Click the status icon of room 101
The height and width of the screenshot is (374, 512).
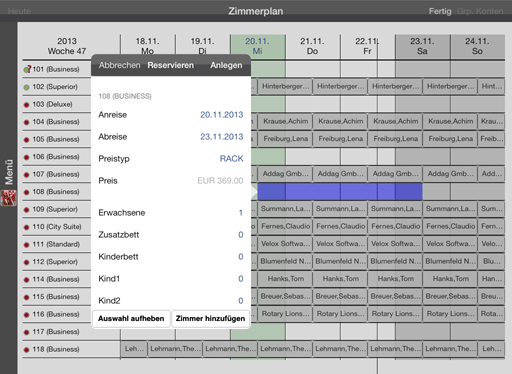point(27,69)
